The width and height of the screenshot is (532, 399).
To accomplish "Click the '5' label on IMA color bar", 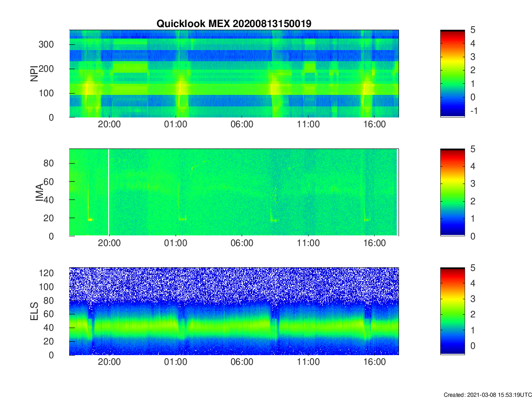I will tap(473, 149).
